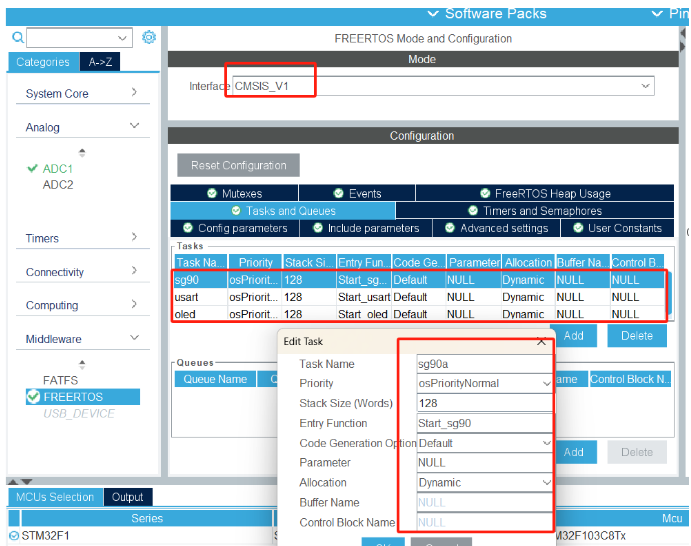Expand the Computing category

[x=134, y=304]
